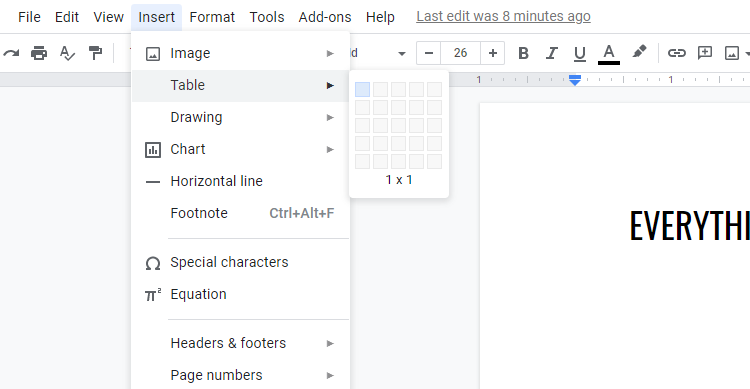The image size is (750, 389).
Task: Choose Image from the Insert menu
Action: tap(241, 53)
